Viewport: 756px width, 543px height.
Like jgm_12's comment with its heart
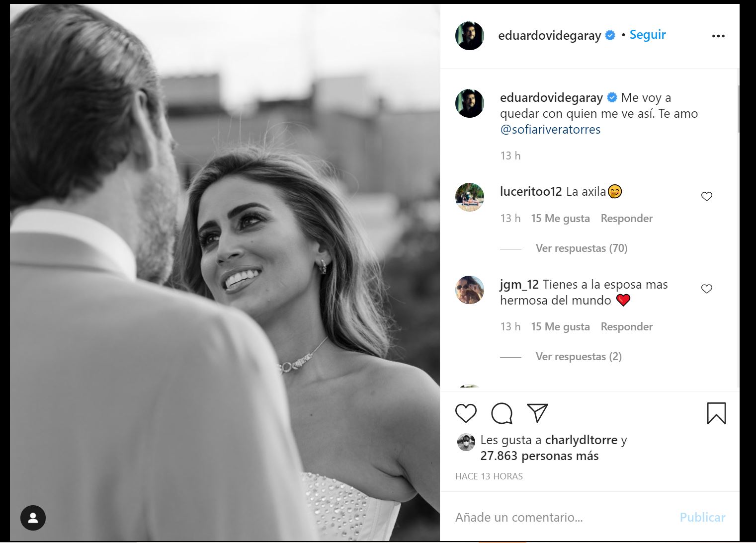click(706, 289)
